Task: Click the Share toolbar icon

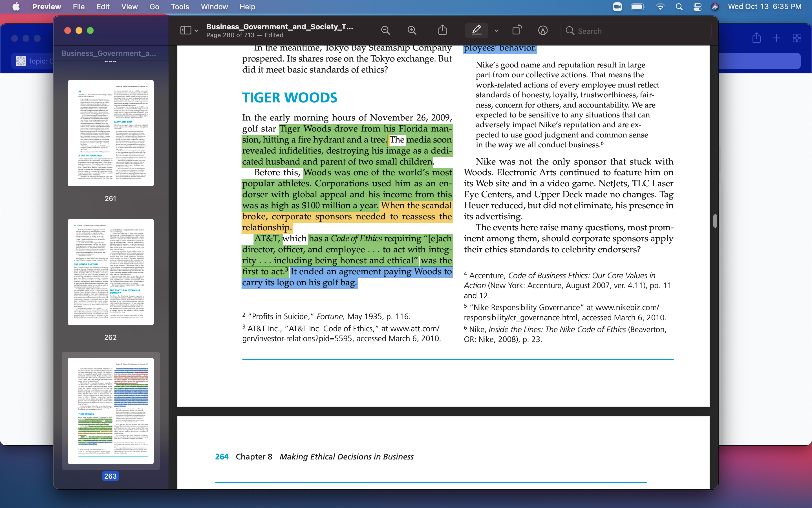Action: point(443,30)
